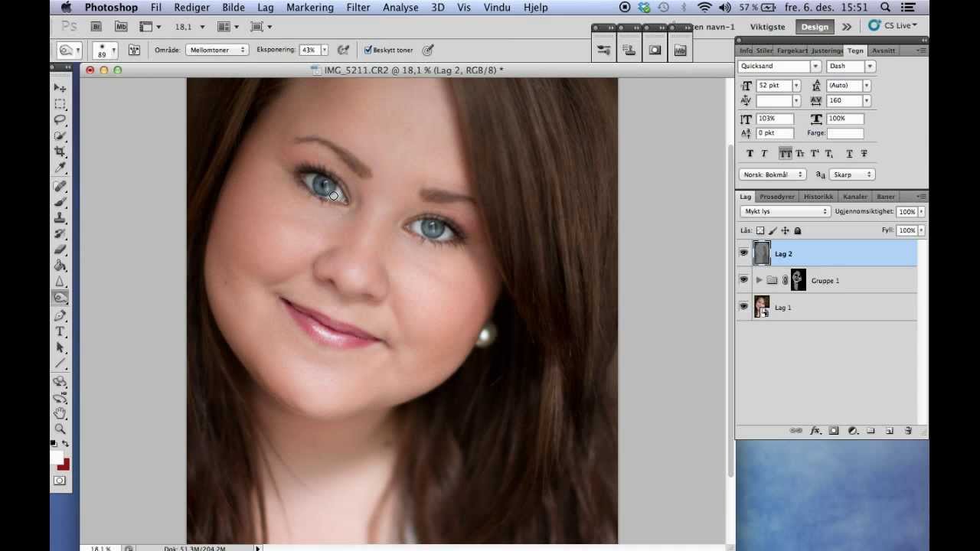The width and height of the screenshot is (980, 551).
Task: Expand the Gruppe 1 layer group
Action: pos(759,280)
